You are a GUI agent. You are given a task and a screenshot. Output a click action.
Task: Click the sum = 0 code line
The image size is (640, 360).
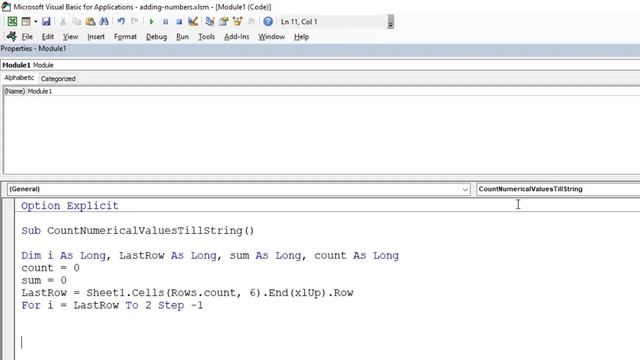point(44,280)
